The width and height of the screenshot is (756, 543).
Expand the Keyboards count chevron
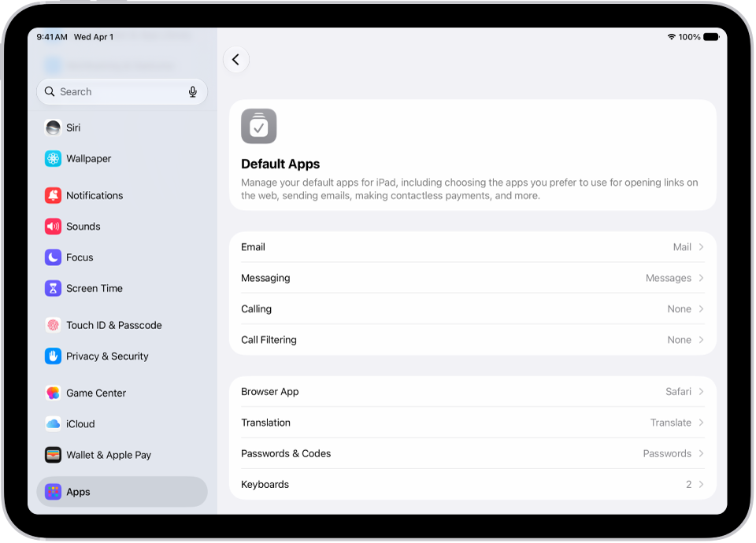coord(701,484)
